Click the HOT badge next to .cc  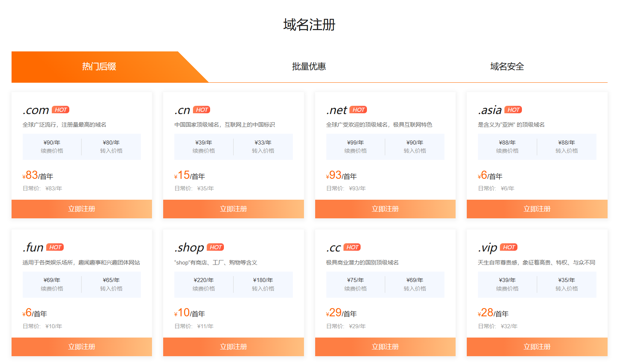click(352, 247)
